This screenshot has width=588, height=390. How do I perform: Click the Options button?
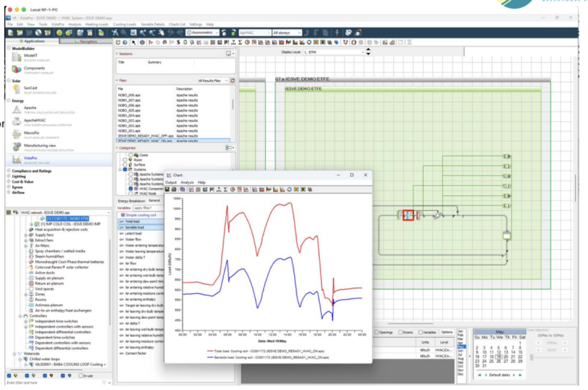(447, 332)
